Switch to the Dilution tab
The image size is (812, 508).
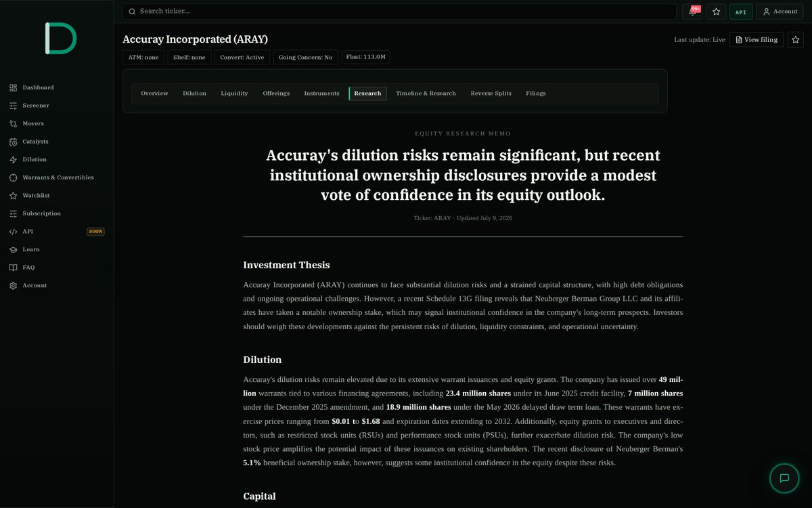click(194, 93)
